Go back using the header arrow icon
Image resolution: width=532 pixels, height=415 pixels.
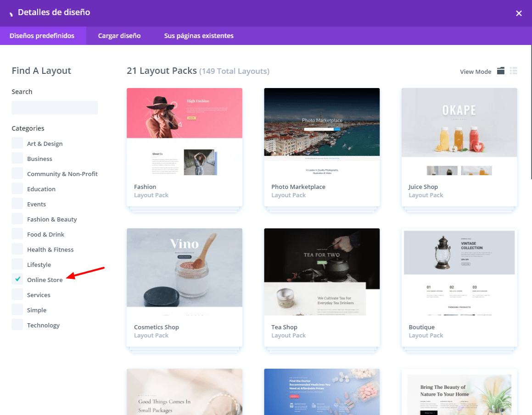11,14
